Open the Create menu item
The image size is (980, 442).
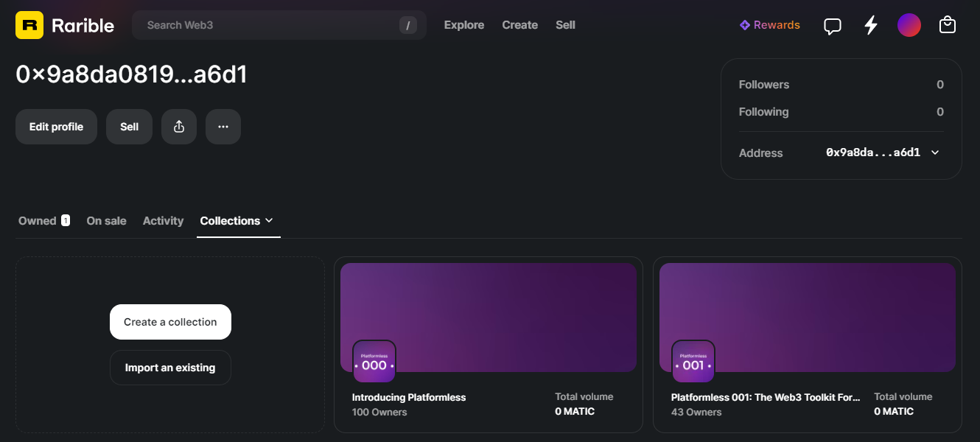[x=520, y=25]
